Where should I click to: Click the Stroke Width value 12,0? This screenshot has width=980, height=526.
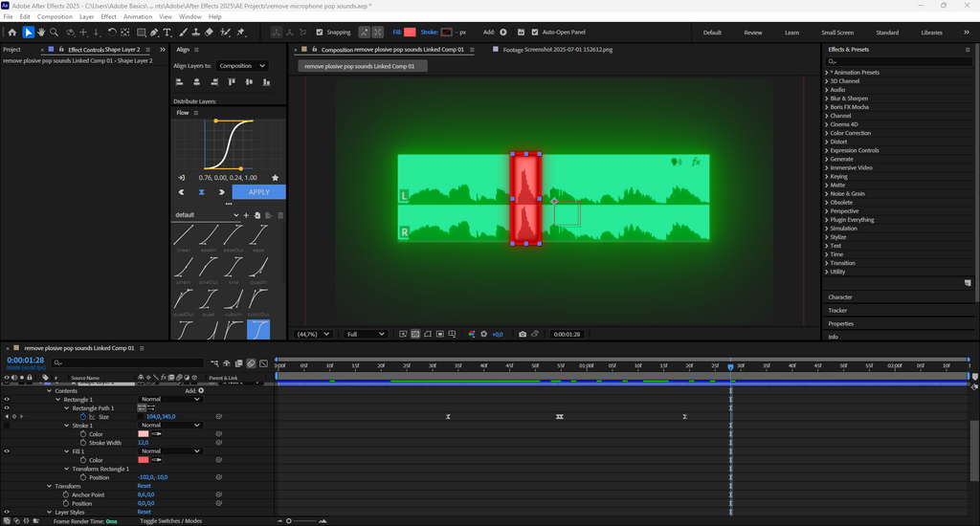pyautogui.click(x=144, y=443)
